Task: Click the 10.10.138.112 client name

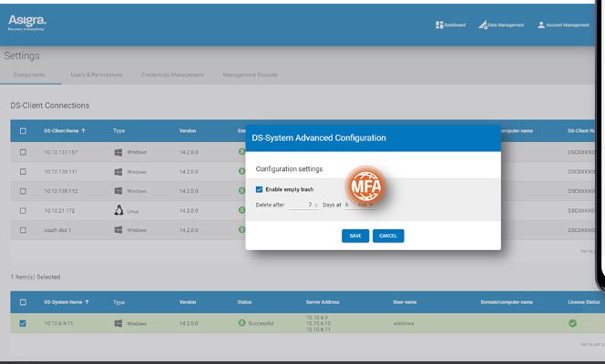Action: click(60, 191)
